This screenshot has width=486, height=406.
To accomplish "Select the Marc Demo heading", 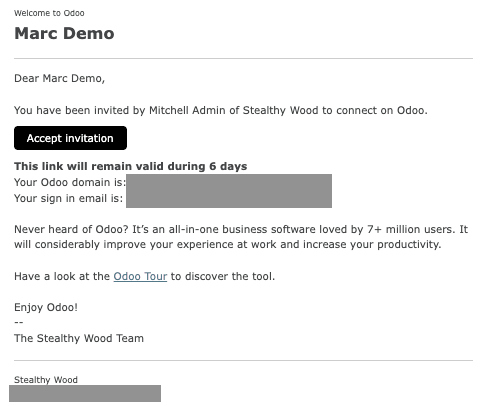I will coord(64,33).
